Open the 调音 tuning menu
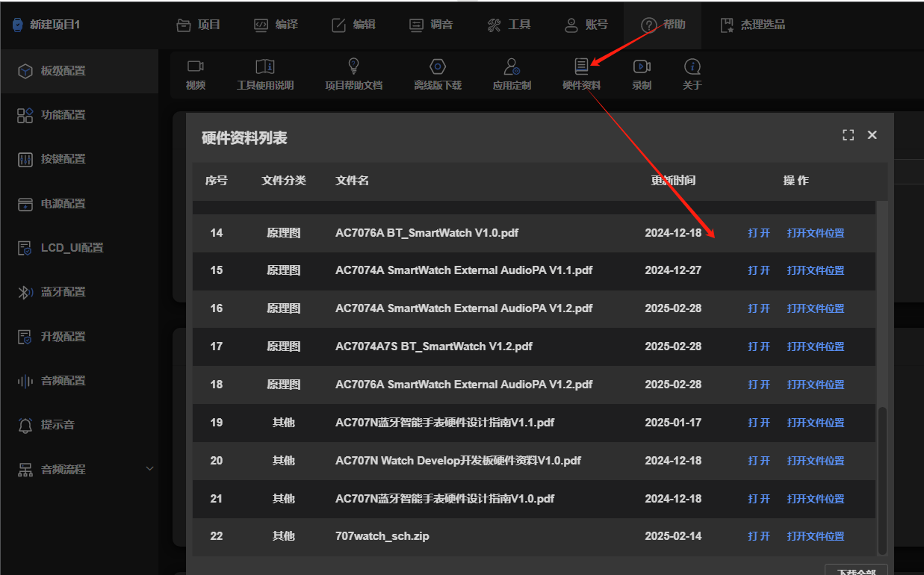 click(x=432, y=25)
